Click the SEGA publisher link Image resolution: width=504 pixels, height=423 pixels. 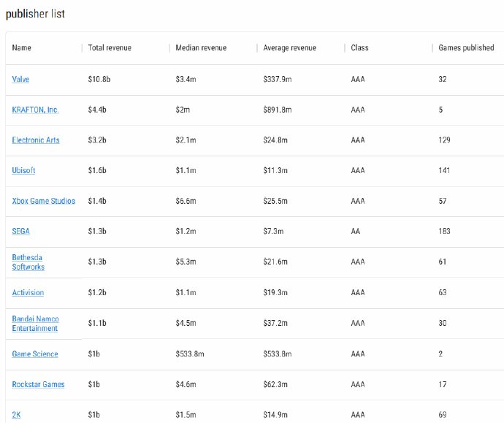[20, 231]
